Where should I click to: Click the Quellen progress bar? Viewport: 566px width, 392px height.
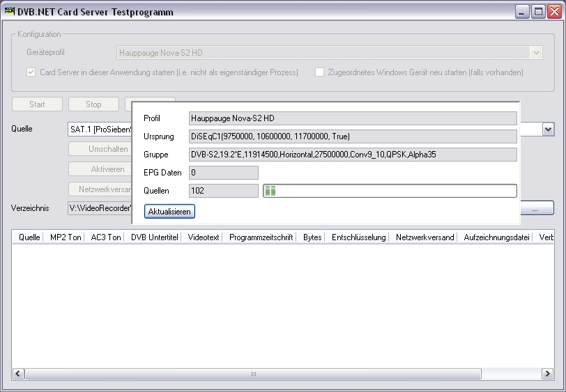coord(390,191)
